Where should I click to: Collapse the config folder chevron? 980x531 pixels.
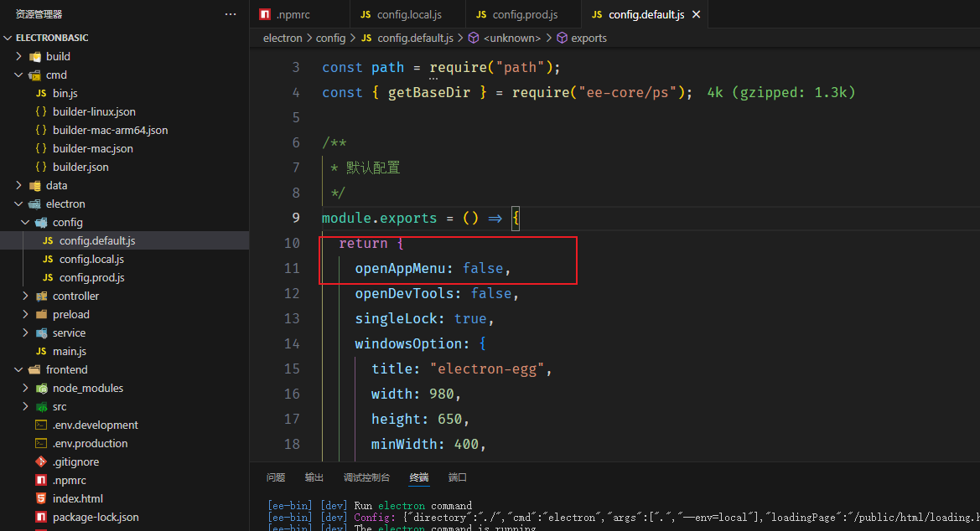[x=26, y=222]
